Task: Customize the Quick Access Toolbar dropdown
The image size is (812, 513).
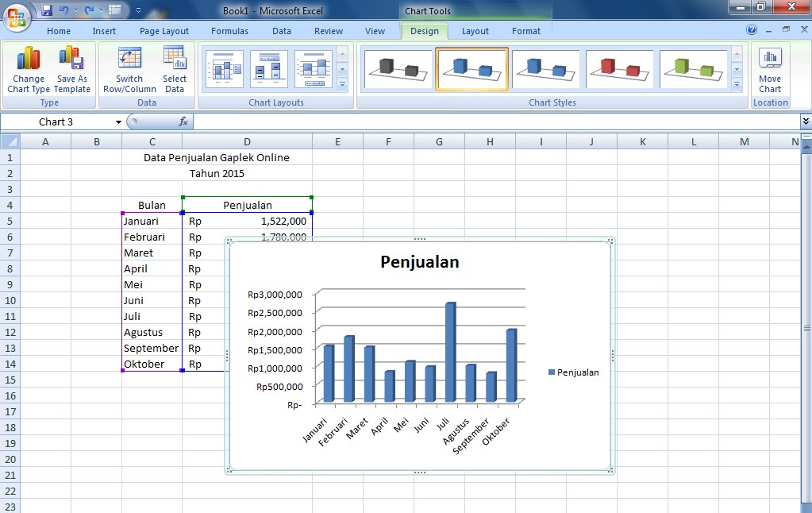Action: [x=138, y=10]
